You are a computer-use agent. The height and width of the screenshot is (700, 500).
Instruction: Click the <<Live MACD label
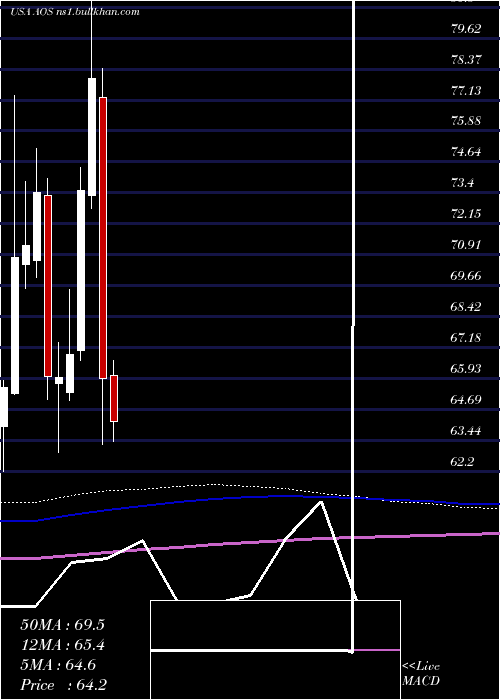coord(421,674)
